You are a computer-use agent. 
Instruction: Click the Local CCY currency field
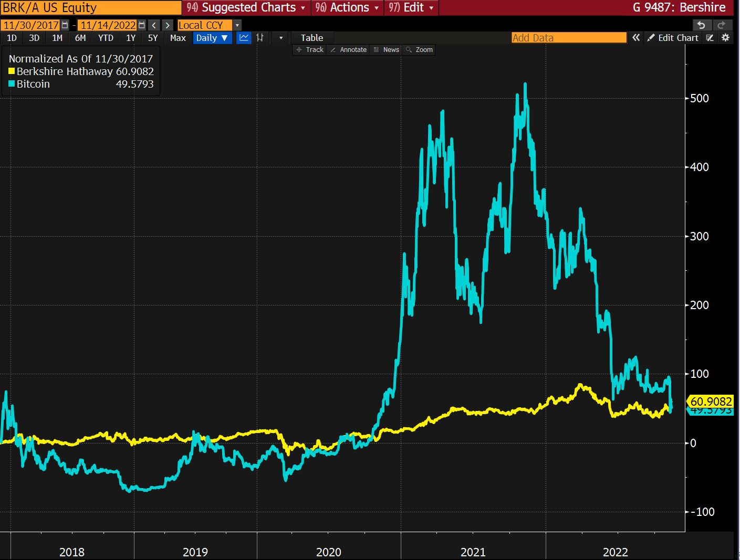click(205, 25)
